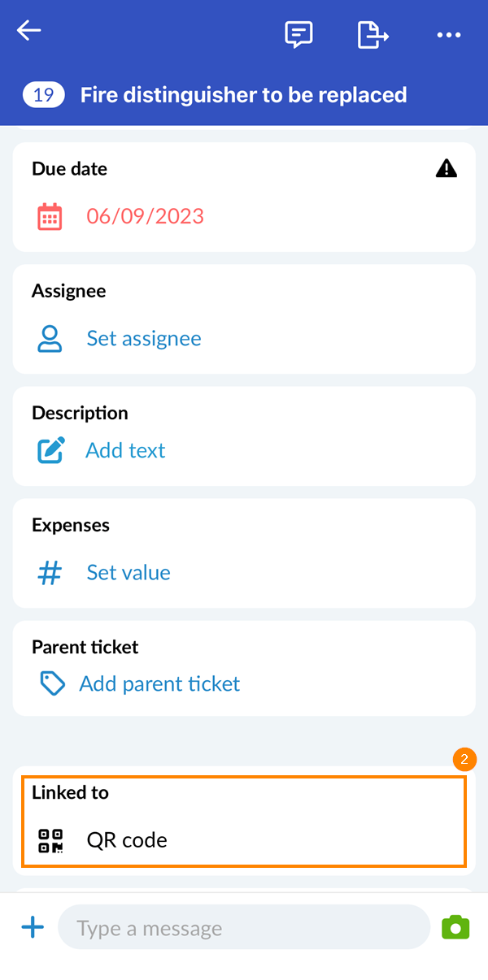Viewport: 488px width, 980px height.
Task: Tap the expenses hash icon
Action: point(50,573)
